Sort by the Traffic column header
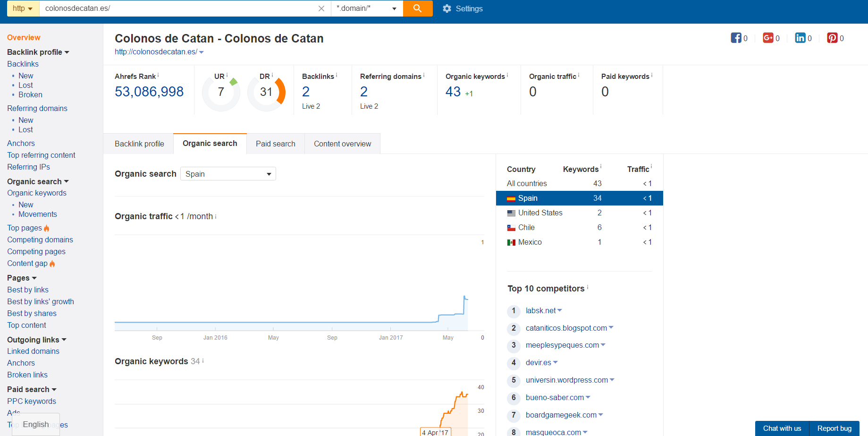Screen dimensions: 868x436 click(x=638, y=169)
